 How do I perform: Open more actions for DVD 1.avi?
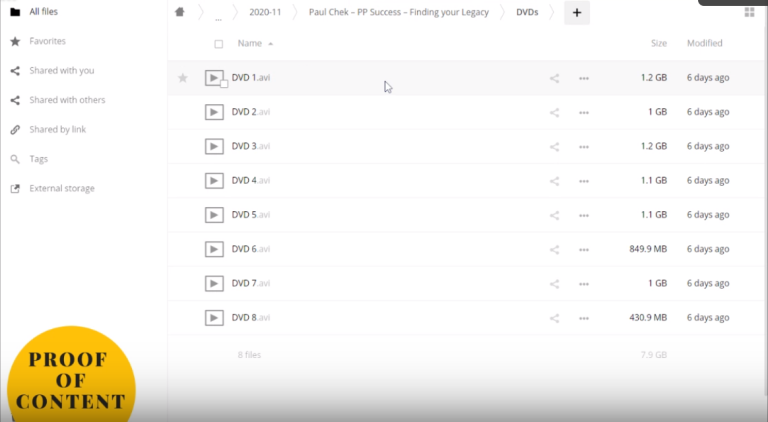(584, 78)
